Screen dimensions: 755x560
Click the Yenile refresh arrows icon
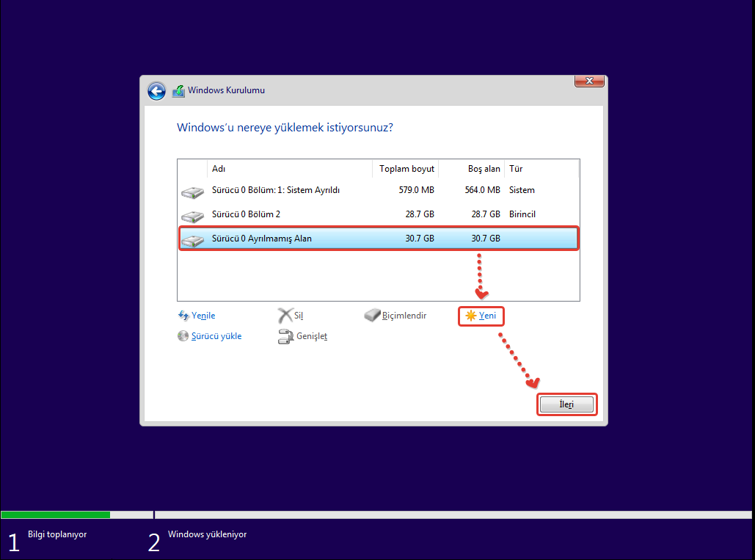click(x=183, y=316)
